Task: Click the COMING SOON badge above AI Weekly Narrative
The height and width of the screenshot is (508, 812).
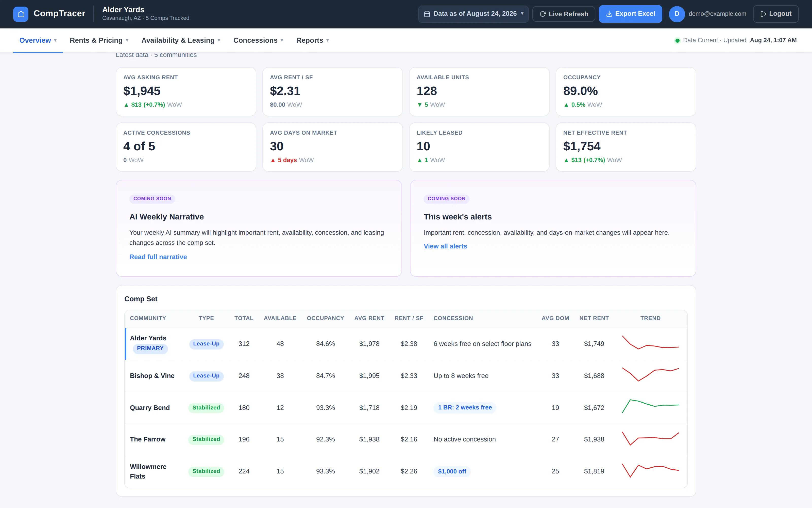Action: point(152,199)
